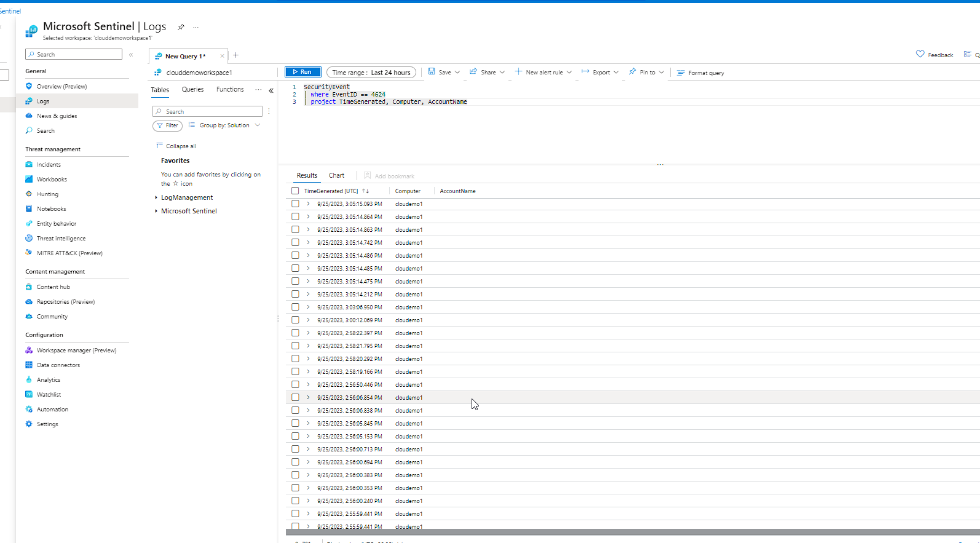
Task: Open Content hub
Action: point(53,287)
